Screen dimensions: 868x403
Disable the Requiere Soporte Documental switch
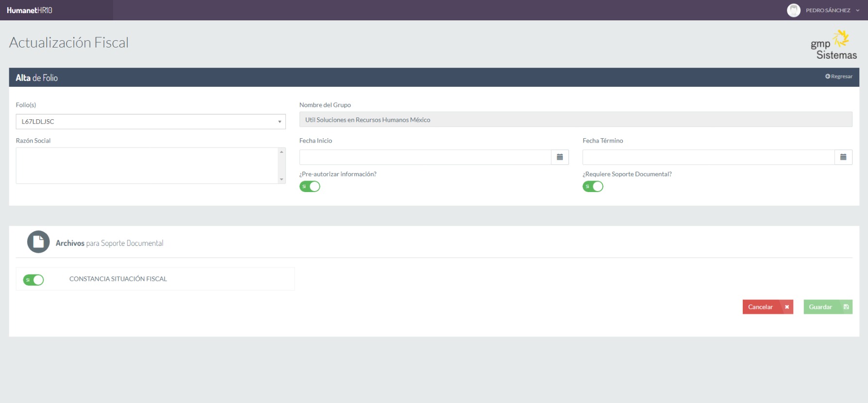coord(593,187)
